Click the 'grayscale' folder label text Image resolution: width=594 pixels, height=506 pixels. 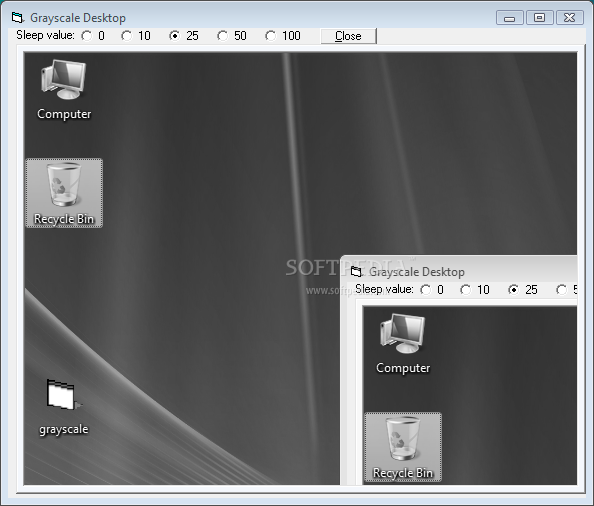coord(64,429)
